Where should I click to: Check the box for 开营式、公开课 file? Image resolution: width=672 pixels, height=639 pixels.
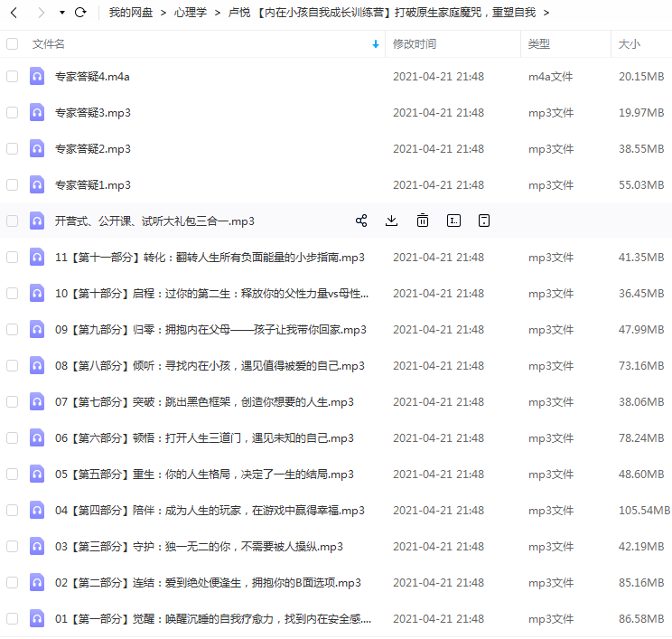(x=12, y=221)
